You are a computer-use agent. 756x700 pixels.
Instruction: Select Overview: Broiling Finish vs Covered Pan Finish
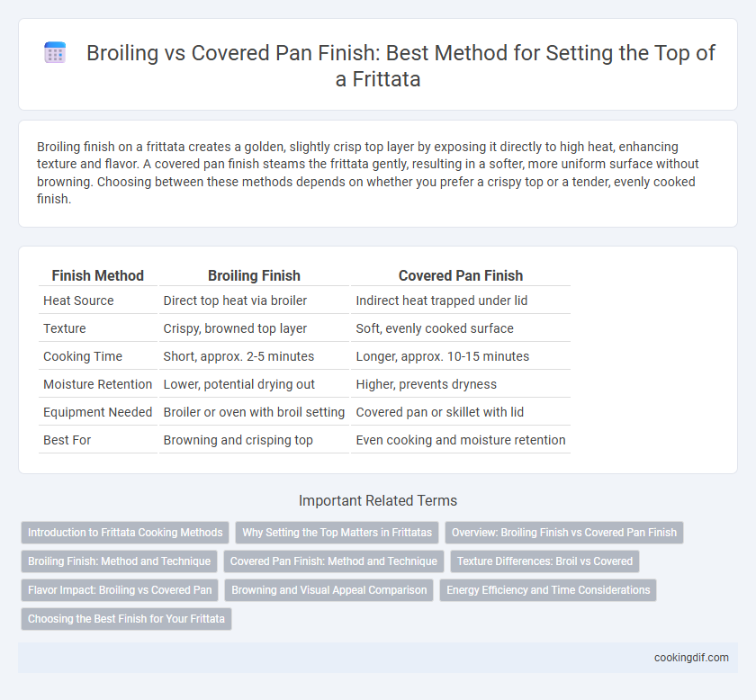point(564,533)
